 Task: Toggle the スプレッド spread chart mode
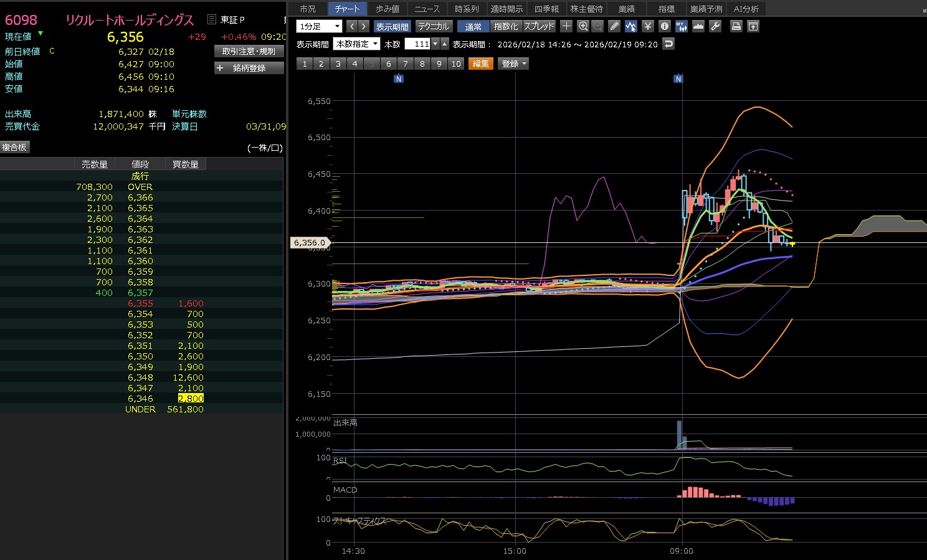[x=539, y=26]
